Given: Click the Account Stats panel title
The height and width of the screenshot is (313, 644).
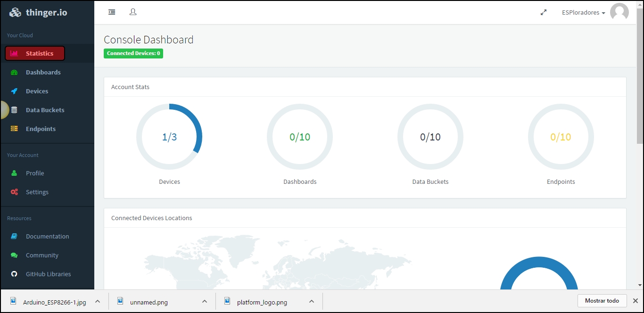Looking at the screenshot, I should 130,87.
